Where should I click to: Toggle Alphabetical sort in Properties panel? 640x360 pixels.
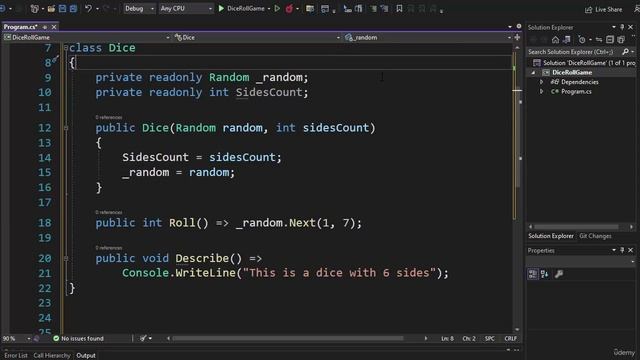[544, 274]
